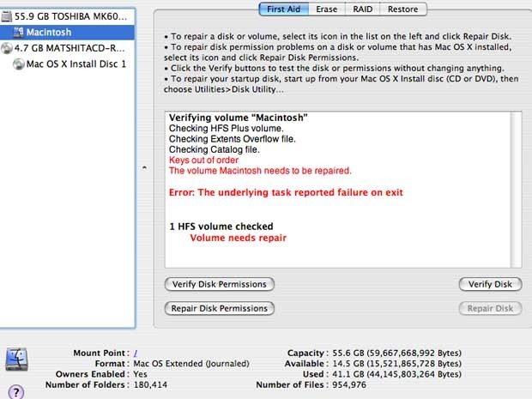Click Verify Disk Permissions button
Image resolution: width=532 pixels, height=399 pixels.
[x=219, y=284]
